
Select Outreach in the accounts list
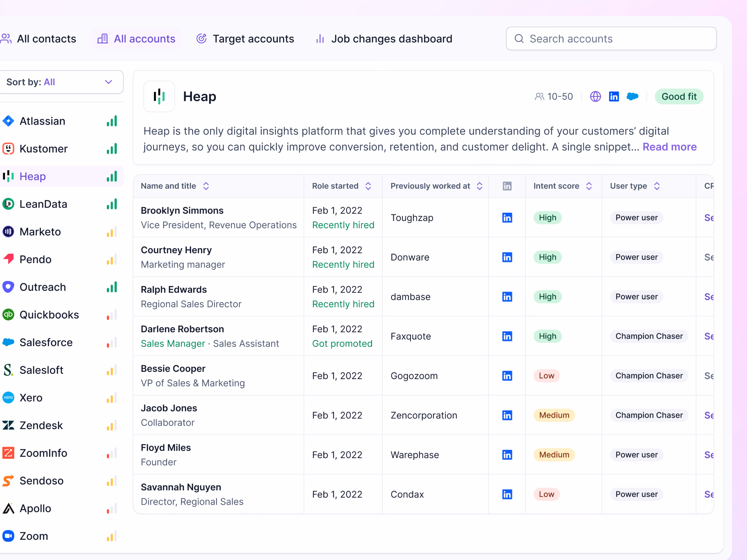[x=61, y=287]
